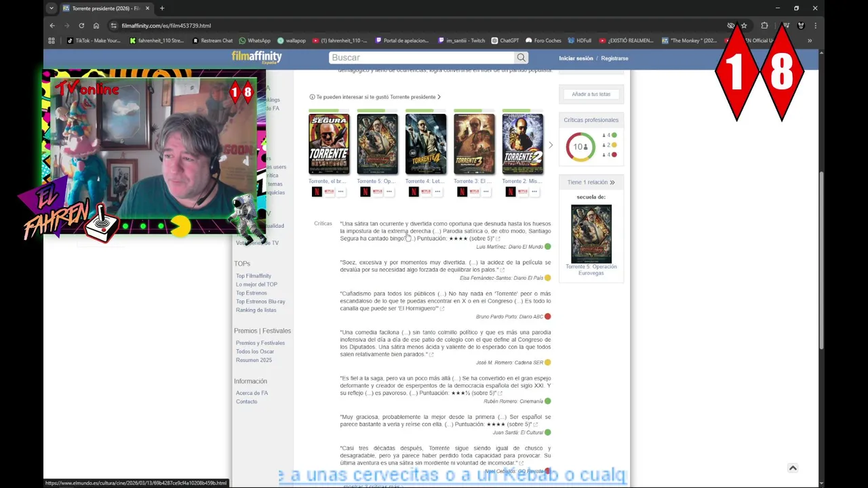Open the wallapop bookmark
The width and height of the screenshot is (868, 488).
[292, 41]
